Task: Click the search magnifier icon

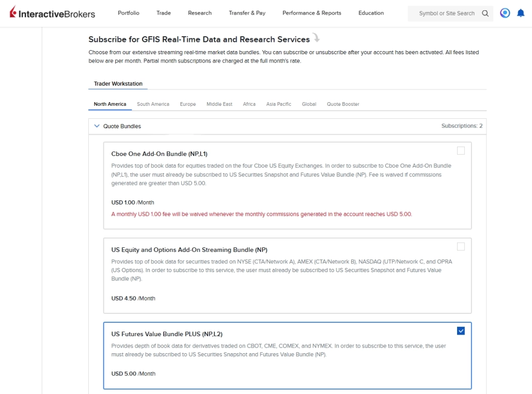Action: tap(484, 13)
